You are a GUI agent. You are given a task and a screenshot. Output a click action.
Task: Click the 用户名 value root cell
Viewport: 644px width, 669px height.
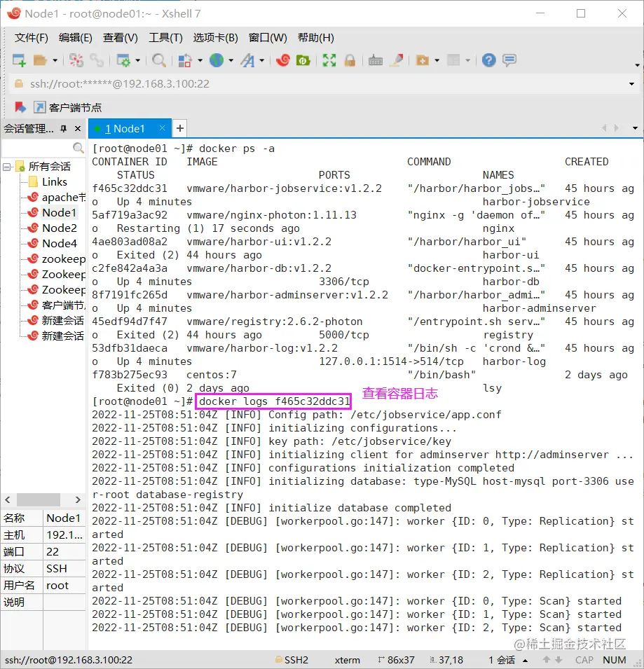[64, 586]
